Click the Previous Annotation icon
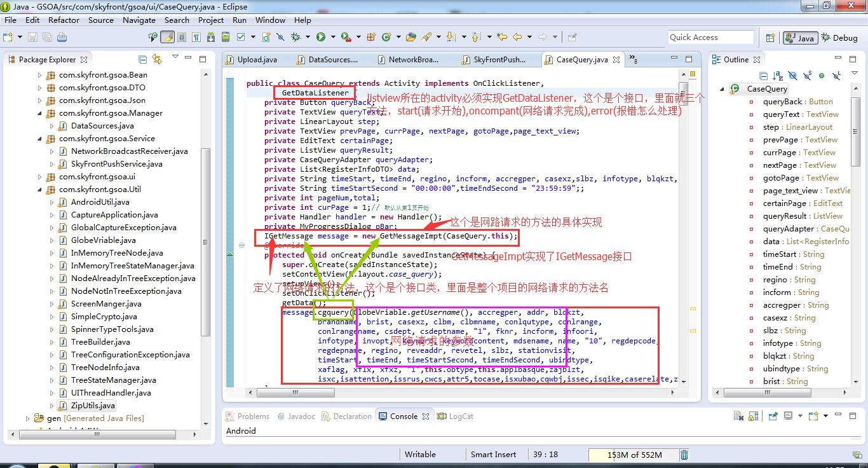The width and height of the screenshot is (868, 468). tap(476, 37)
